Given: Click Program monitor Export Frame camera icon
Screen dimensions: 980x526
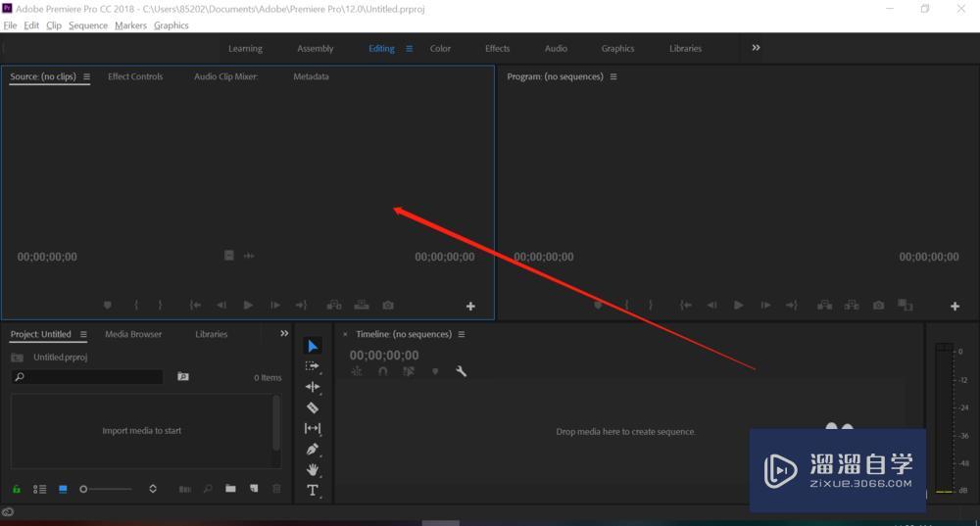Looking at the screenshot, I should [879, 305].
